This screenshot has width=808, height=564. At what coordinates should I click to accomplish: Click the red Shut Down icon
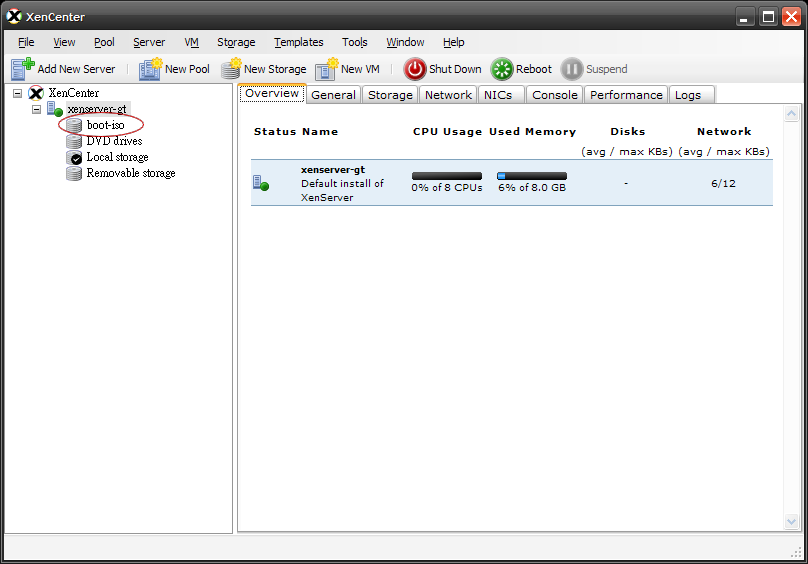coord(415,69)
